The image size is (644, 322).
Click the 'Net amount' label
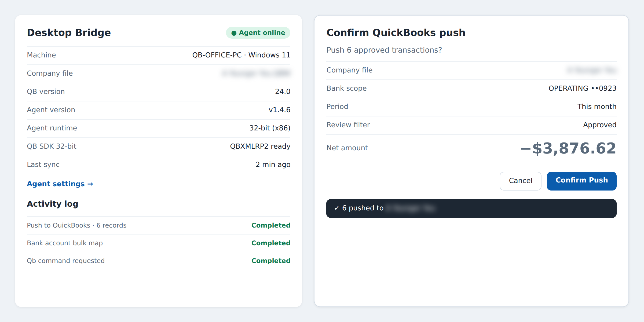(347, 148)
